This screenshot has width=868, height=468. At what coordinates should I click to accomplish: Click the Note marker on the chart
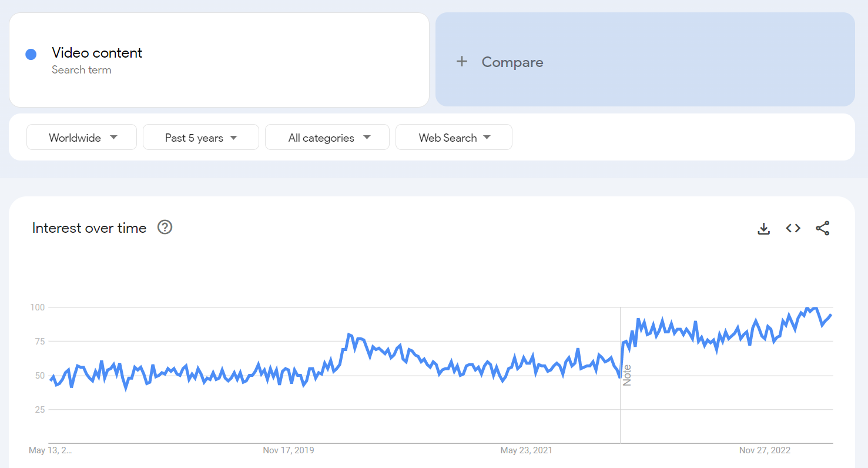click(627, 375)
